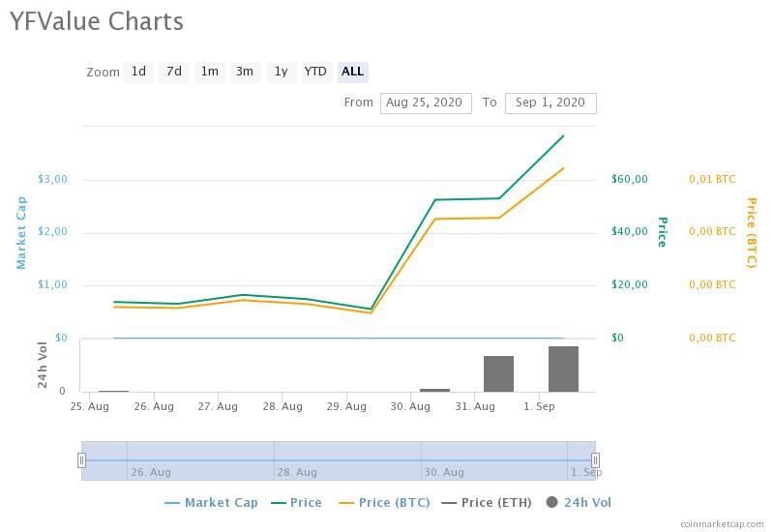Show the Price (ETH) series

tap(487, 503)
